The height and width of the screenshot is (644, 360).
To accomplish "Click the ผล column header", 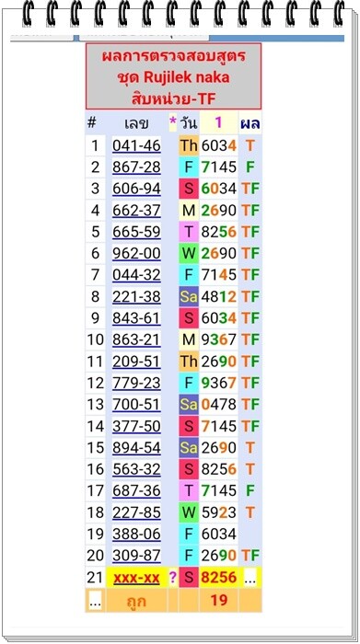I will 250,123.
